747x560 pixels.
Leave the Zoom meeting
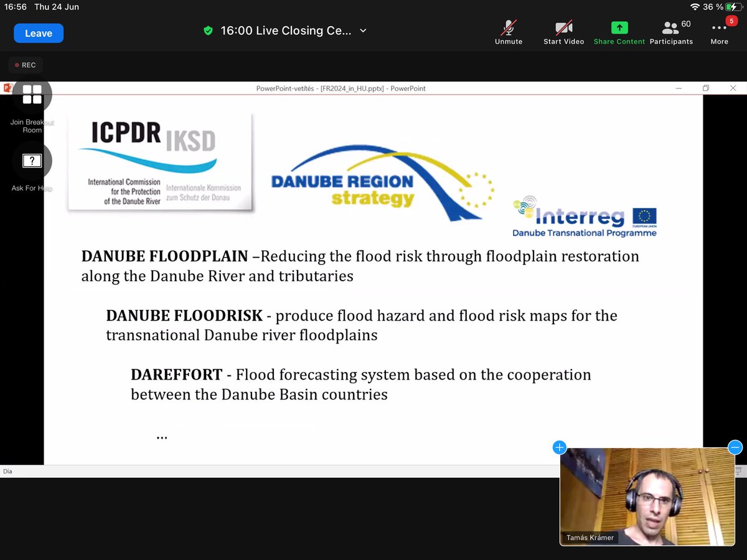coord(39,33)
